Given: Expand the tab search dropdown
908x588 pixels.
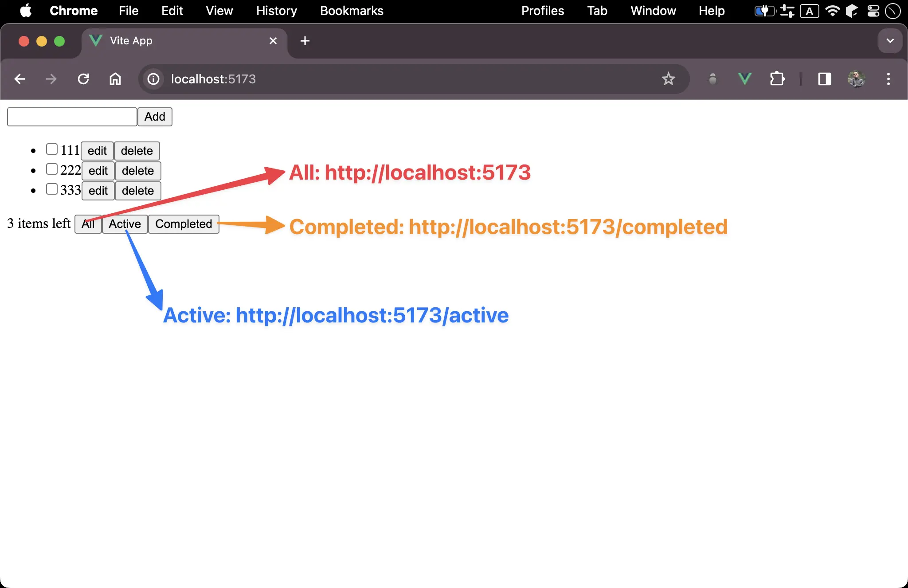Looking at the screenshot, I should tap(890, 41).
